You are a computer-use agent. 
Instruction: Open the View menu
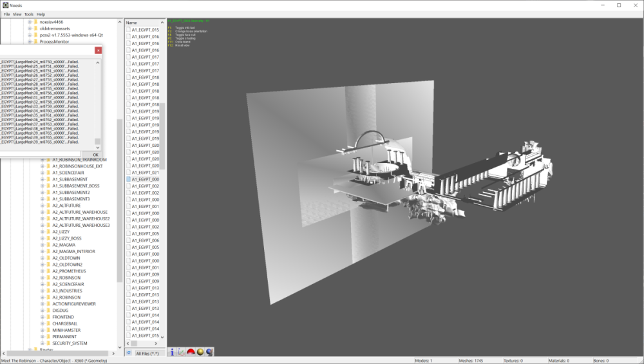[17, 14]
